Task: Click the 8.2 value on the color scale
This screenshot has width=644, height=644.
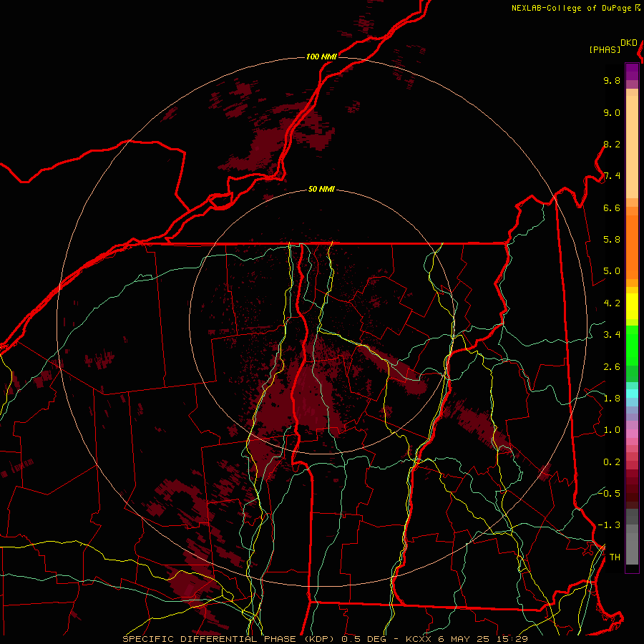Action: point(612,144)
